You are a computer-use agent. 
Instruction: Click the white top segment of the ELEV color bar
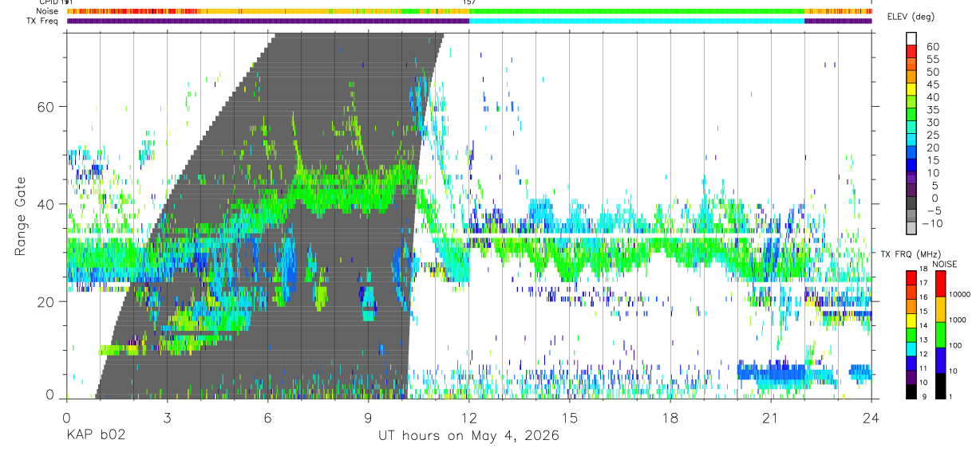point(911,38)
